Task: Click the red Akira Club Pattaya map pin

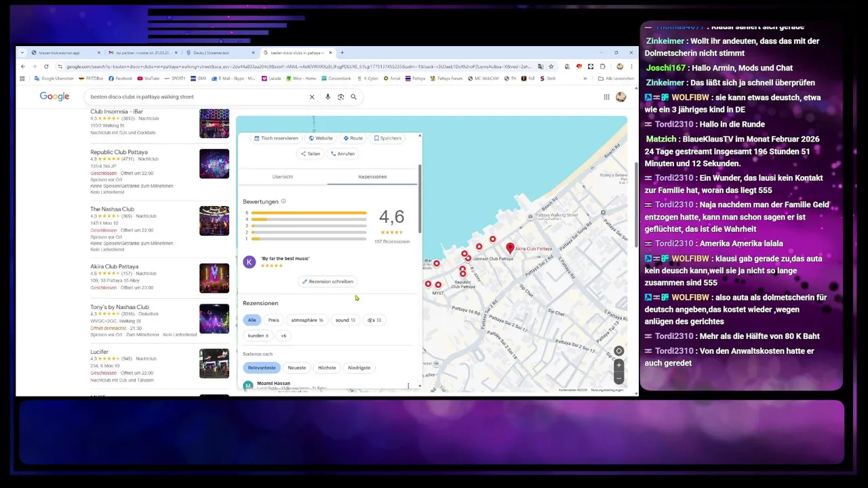Action: coord(510,249)
